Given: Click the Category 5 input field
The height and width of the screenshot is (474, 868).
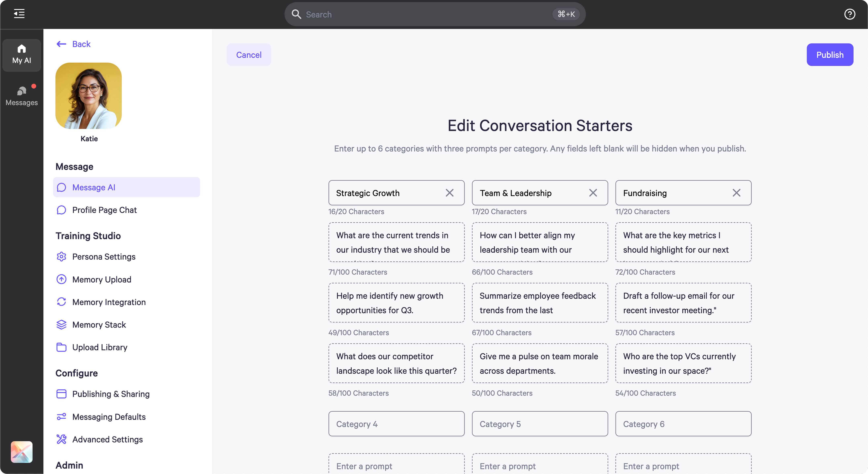Looking at the screenshot, I should tap(539, 423).
